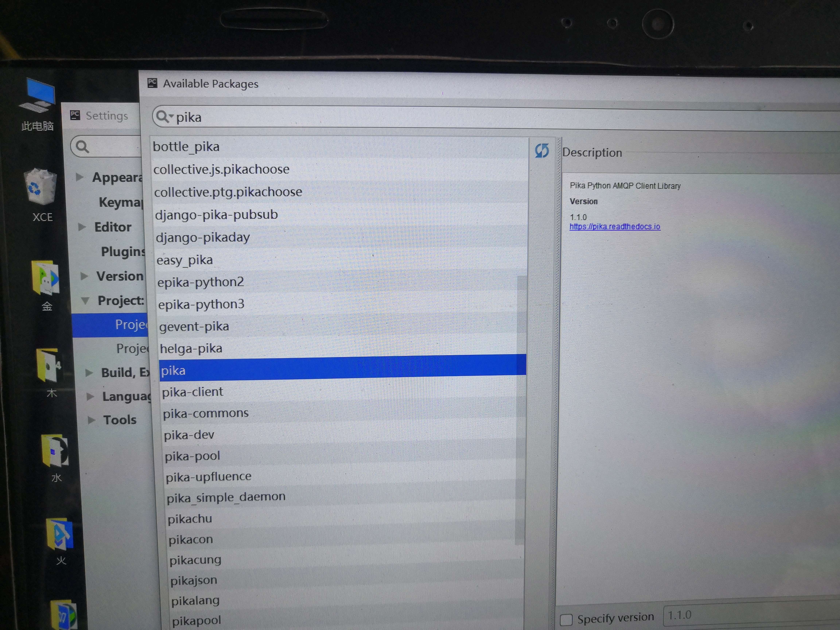Viewport: 840px width, 630px height.
Task: Click the Settings window search field
Action: (x=106, y=146)
